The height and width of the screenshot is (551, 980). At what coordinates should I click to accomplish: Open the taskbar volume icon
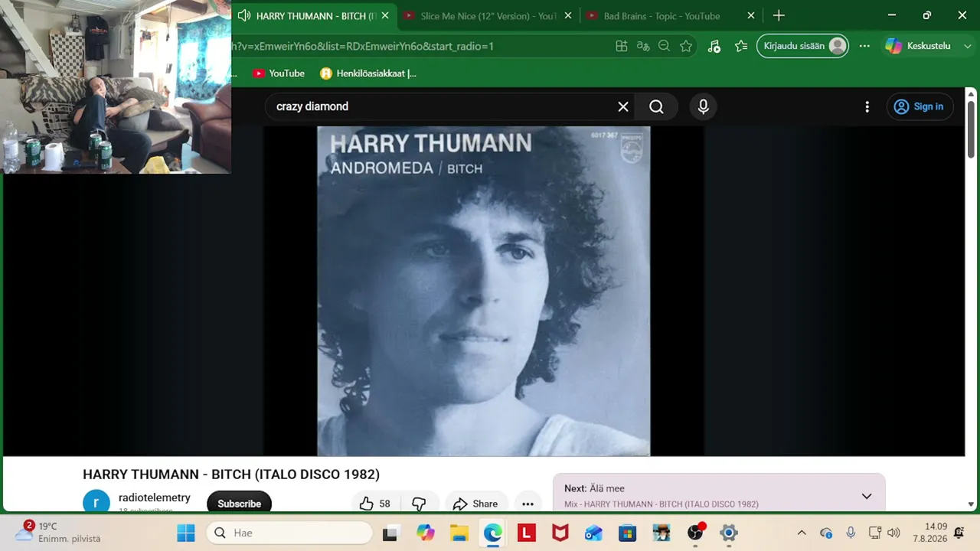tap(893, 533)
